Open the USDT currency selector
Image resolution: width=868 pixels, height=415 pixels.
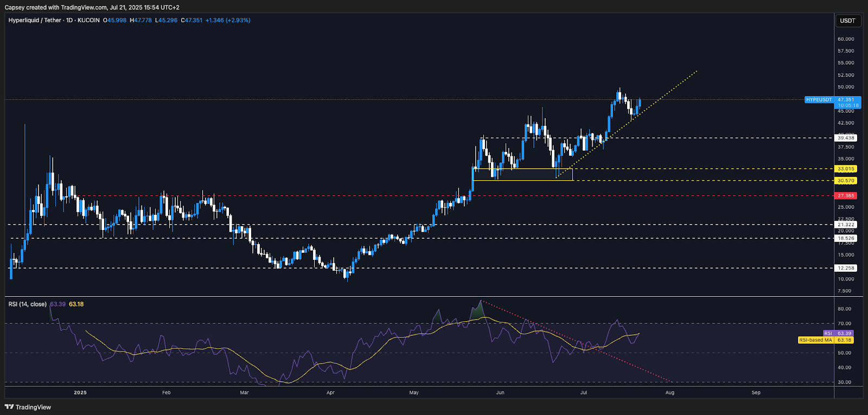point(847,21)
